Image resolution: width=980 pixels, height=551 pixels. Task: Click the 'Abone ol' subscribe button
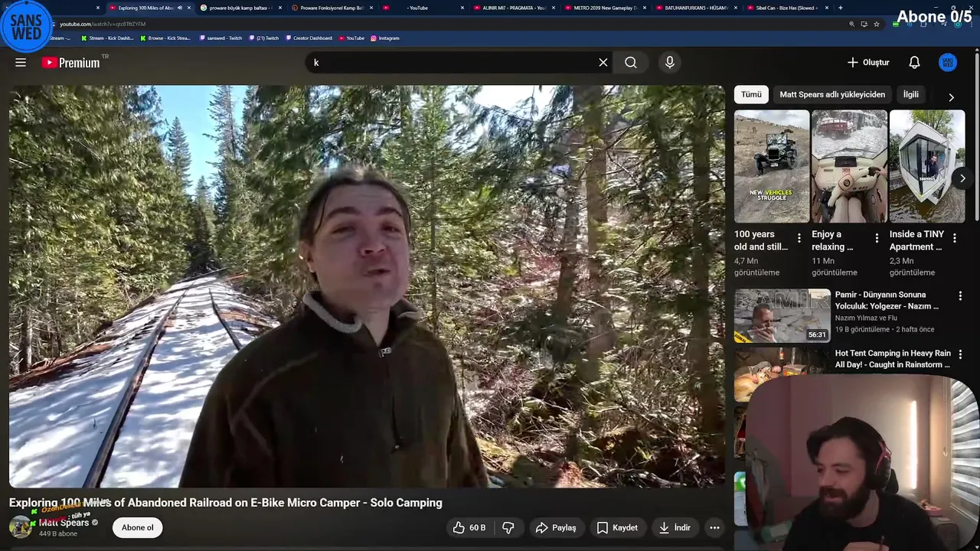pos(138,527)
